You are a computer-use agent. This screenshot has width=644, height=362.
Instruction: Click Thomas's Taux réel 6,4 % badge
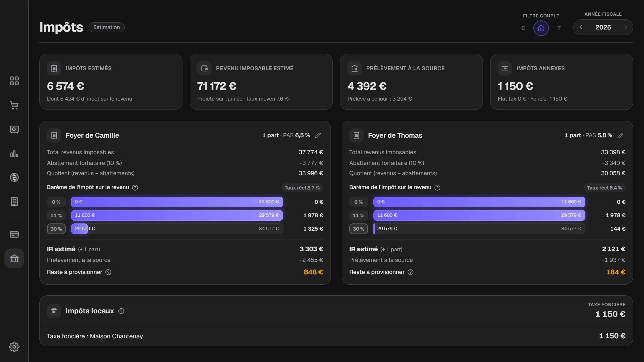604,188
